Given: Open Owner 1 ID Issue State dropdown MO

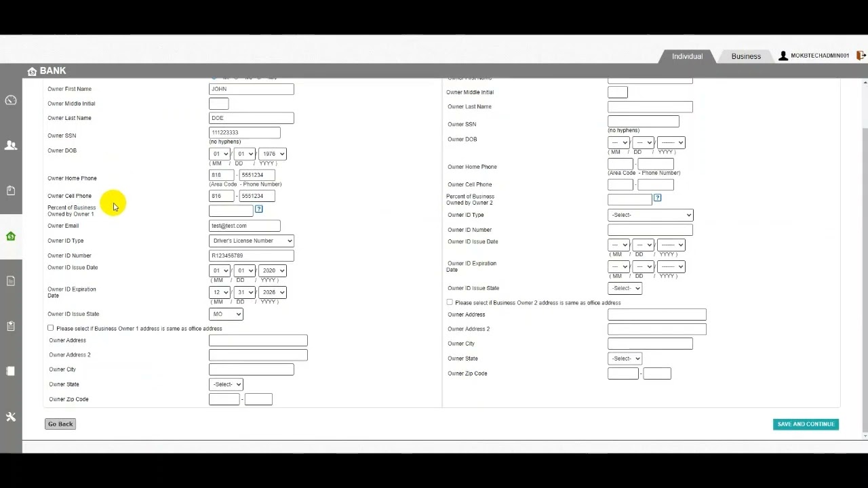Looking at the screenshot, I should [226, 314].
